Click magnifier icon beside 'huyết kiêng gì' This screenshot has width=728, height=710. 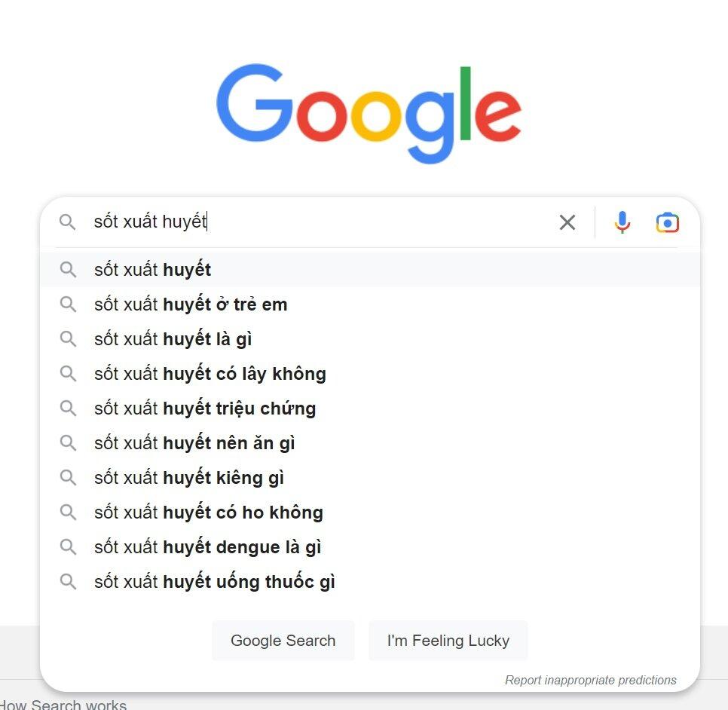point(68,478)
